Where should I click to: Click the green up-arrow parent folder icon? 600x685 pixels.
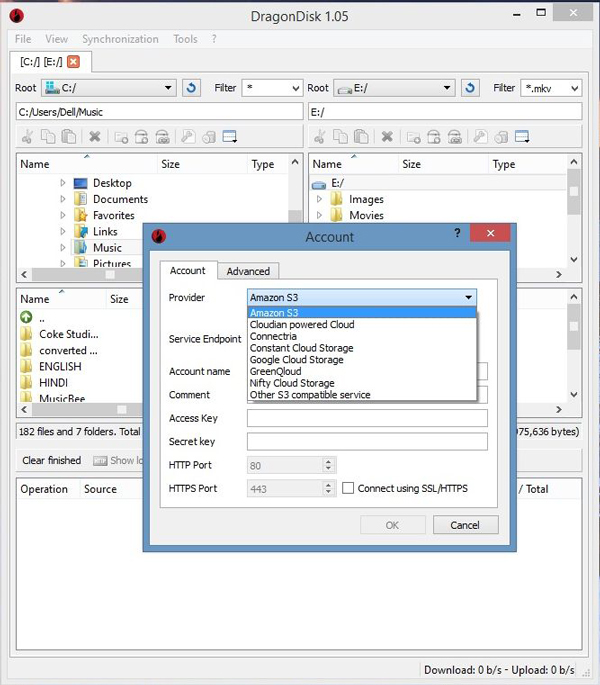point(26,317)
